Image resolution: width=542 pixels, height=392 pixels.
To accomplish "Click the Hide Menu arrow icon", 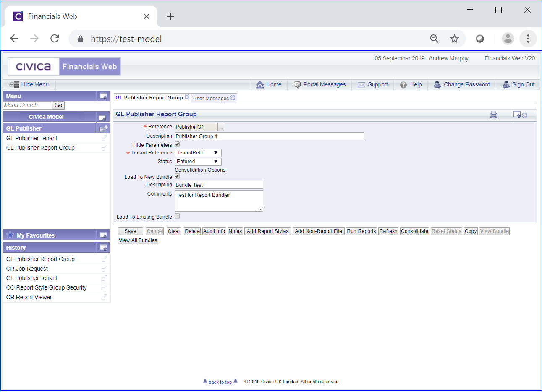I will (14, 84).
